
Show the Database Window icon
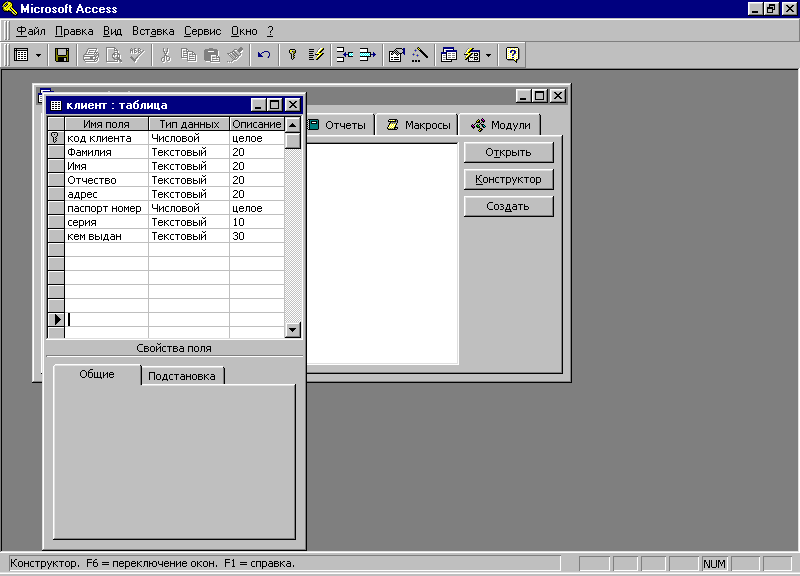click(x=448, y=55)
